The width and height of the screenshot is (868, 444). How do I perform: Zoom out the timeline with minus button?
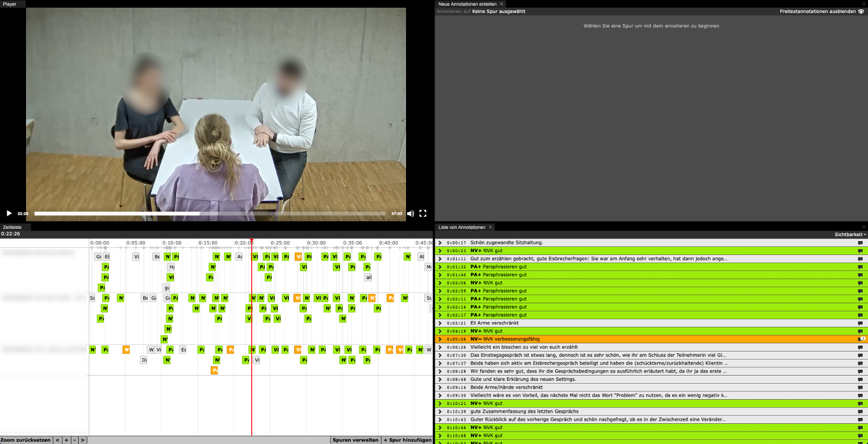click(x=74, y=440)
